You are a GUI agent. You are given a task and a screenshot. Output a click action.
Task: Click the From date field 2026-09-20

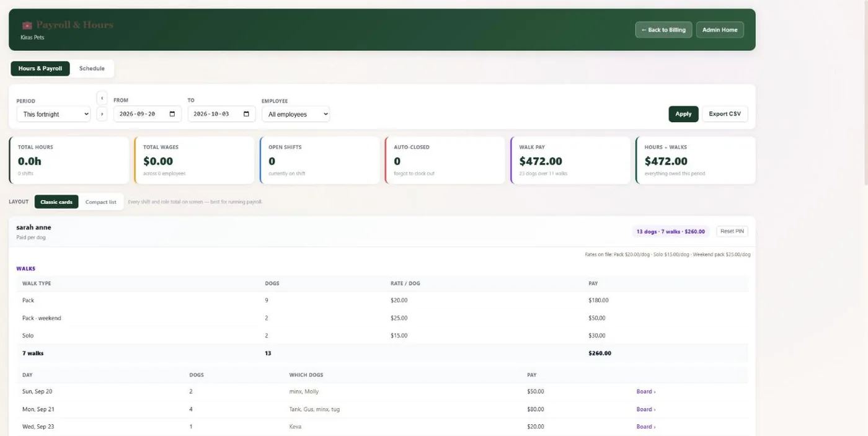(148, 114)
